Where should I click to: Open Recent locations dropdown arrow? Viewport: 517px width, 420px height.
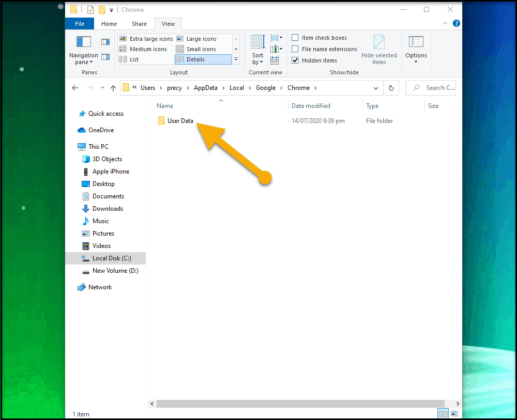(102, 88)
